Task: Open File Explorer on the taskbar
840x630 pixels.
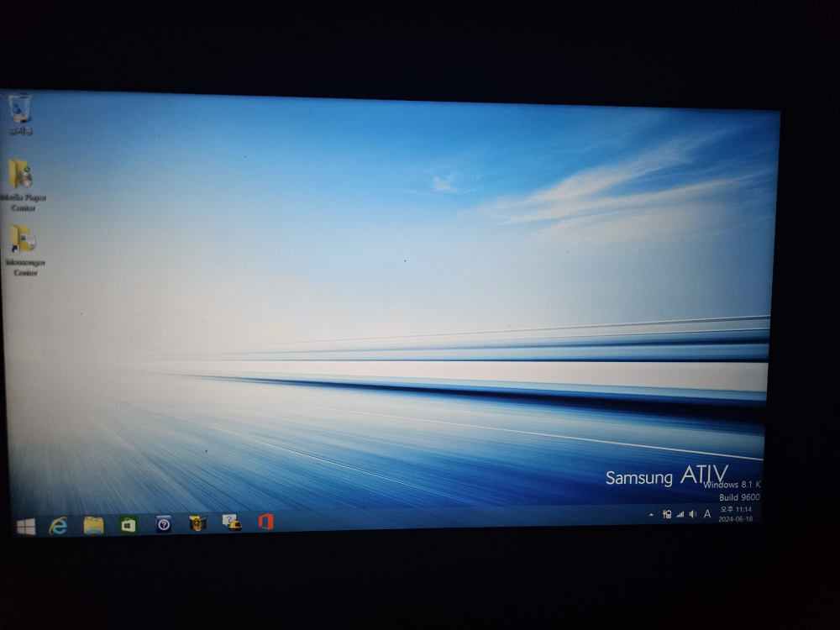Action: (94, 525)
